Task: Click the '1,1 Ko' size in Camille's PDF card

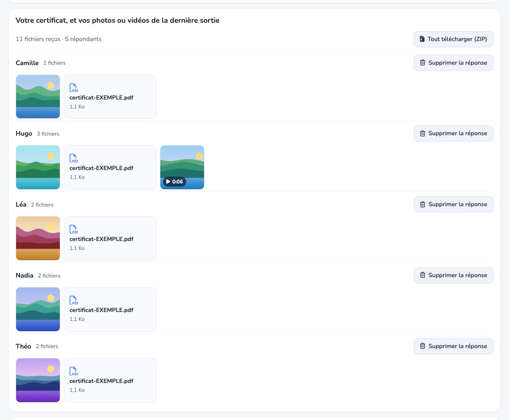Action: click(x=77, y=107)
